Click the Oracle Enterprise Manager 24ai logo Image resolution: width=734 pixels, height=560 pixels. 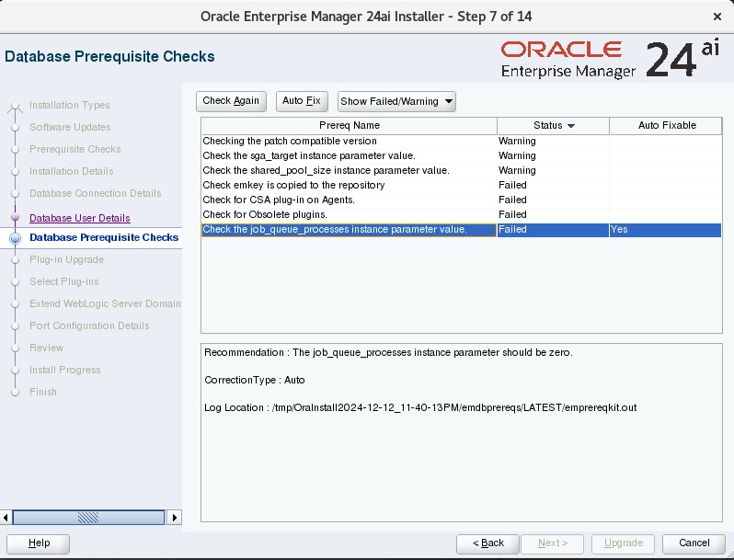tap(610, 60)
